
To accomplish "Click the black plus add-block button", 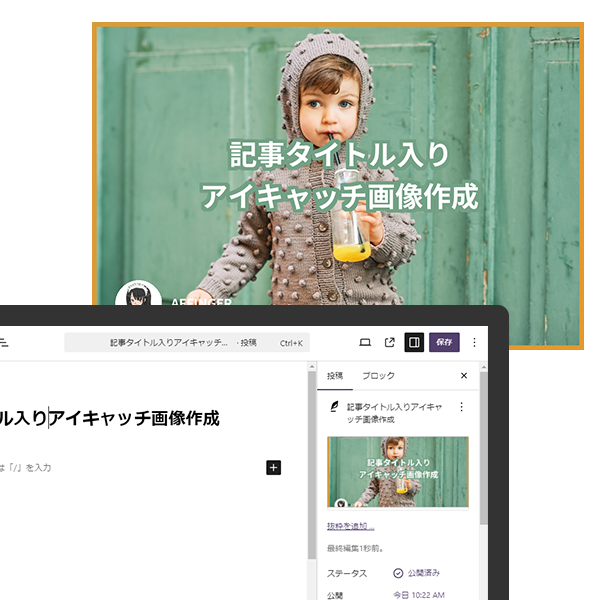I will click(274, 468).
